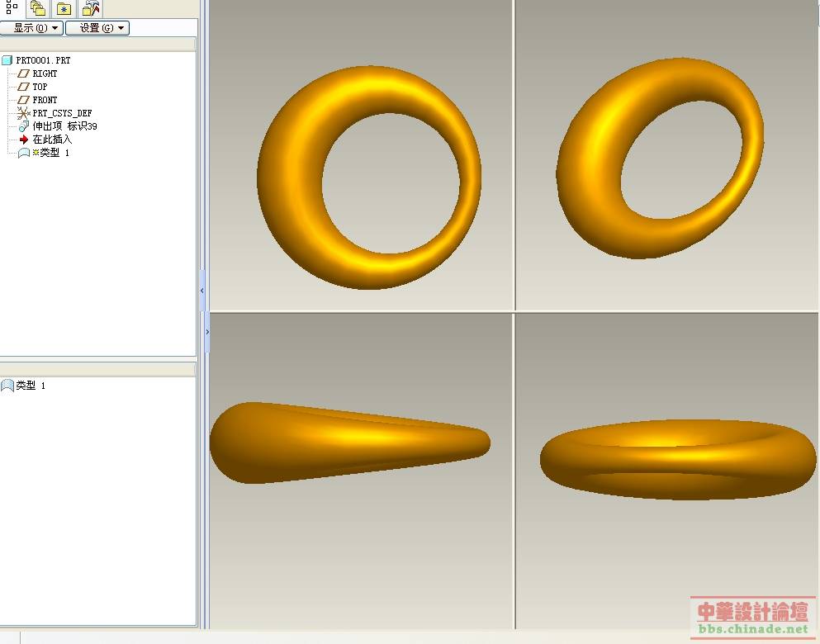Open the 显示 dropdown menu
This screenshot has height=644, width=820.
click(x=31, y=28)
